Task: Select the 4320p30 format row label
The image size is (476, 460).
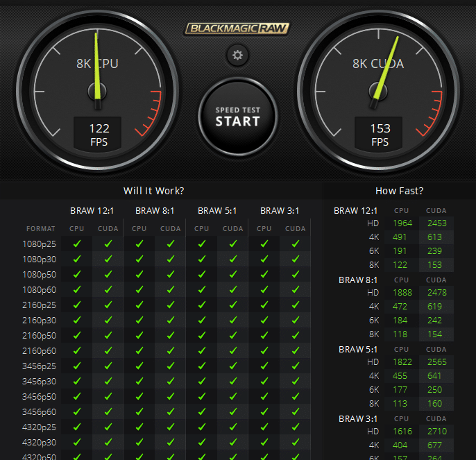Action: click(39, 443)
